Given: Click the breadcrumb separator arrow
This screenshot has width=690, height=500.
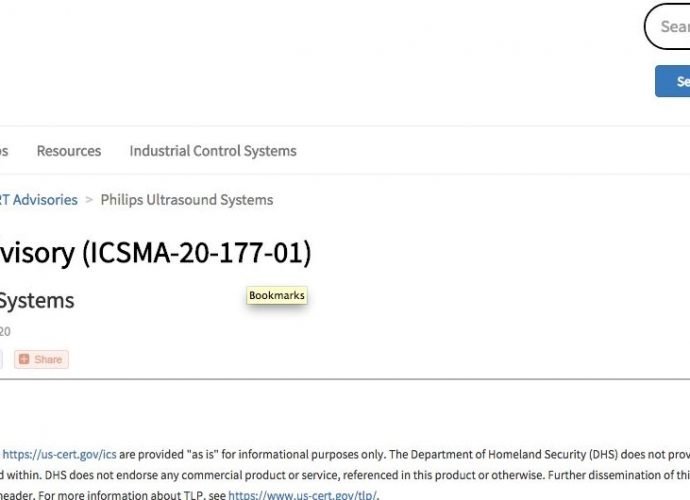Looking at the screenshot, I should click(89, 200).
